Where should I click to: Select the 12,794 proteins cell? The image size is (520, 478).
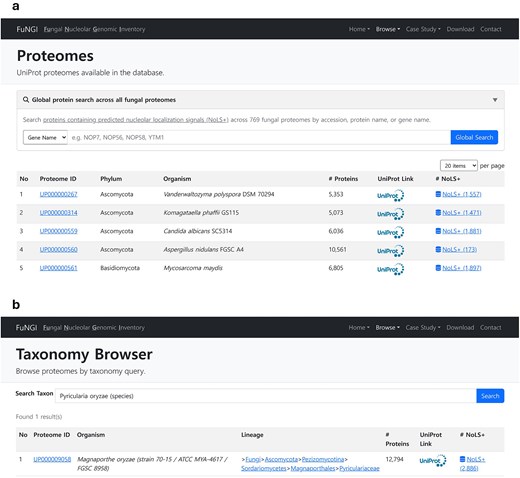click(x=394, y=459)
